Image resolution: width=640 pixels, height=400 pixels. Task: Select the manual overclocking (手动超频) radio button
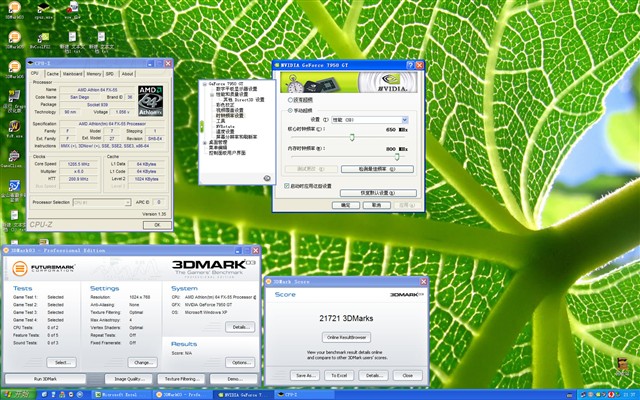click(290, 110)
